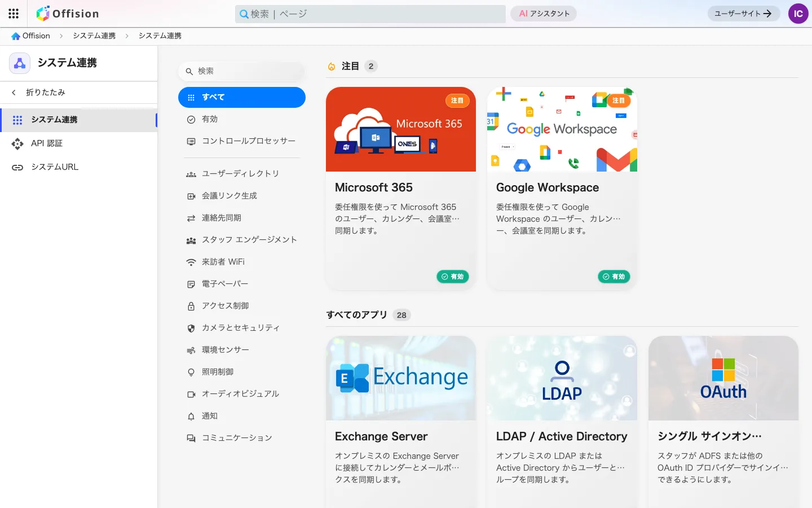
Task: Click the API 認証 sidebar icon
Action: [x=17, y=144]
